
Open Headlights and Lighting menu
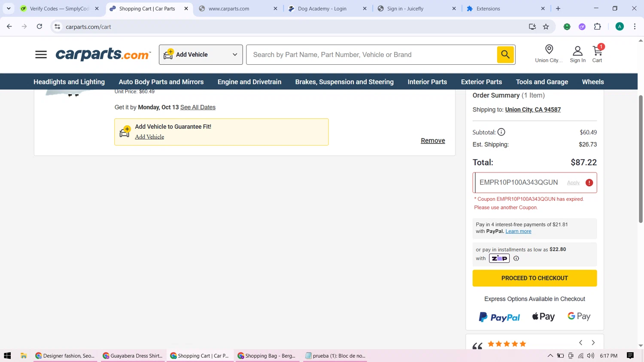pos(69,81)
